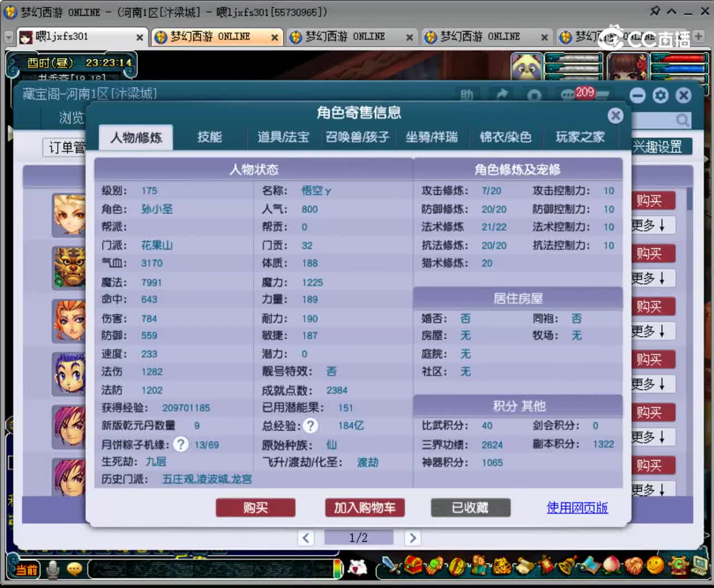
Task: Click the female character portrait
Action: (628, 67)
